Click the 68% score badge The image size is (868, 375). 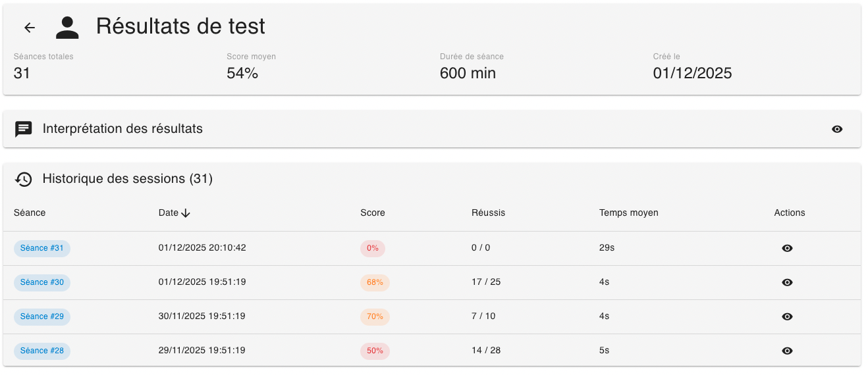click(375, 282)
